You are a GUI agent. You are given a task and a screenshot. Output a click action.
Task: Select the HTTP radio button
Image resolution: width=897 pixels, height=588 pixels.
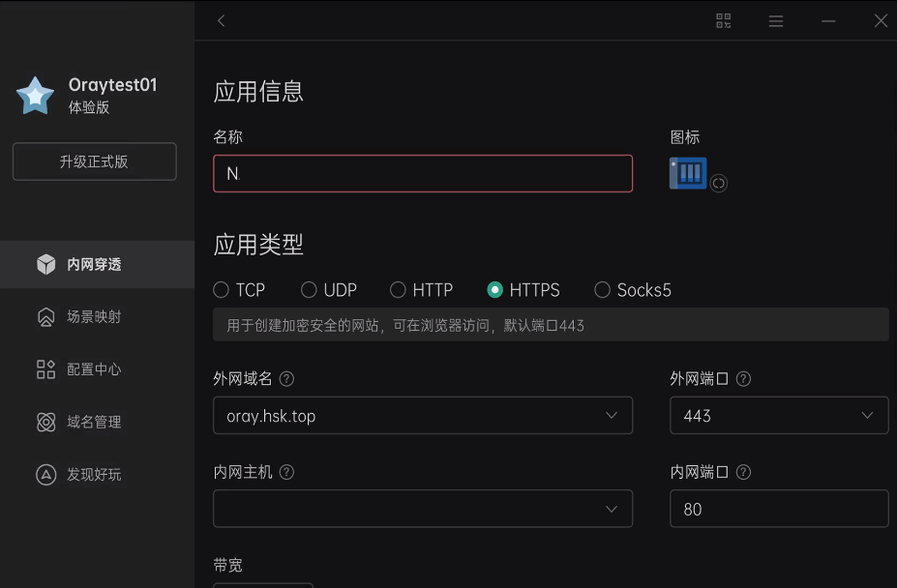[x=399, y=290]
